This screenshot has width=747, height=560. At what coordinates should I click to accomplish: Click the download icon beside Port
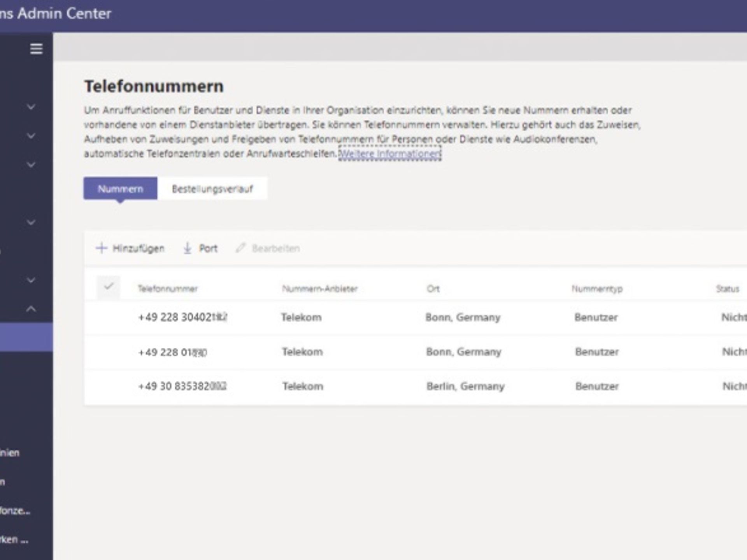click(x=188, y=248)
